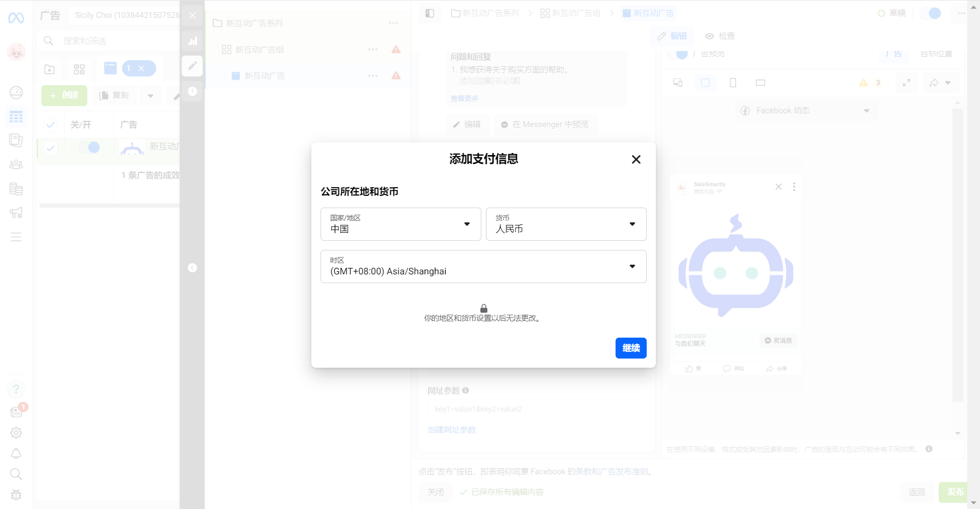The image size is (980, 509).
Task: Click the info icon next to 网址参数
Action: [x=465, y=391]
